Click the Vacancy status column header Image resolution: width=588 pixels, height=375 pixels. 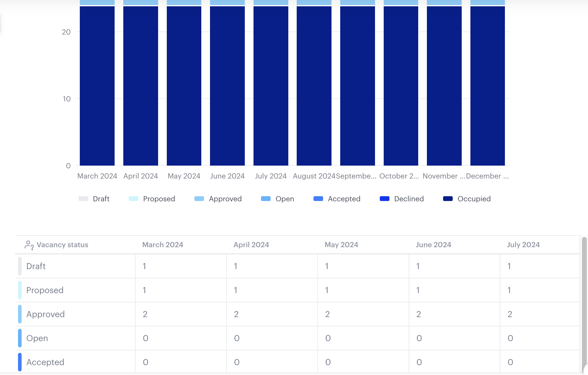[x=62, y=245]
